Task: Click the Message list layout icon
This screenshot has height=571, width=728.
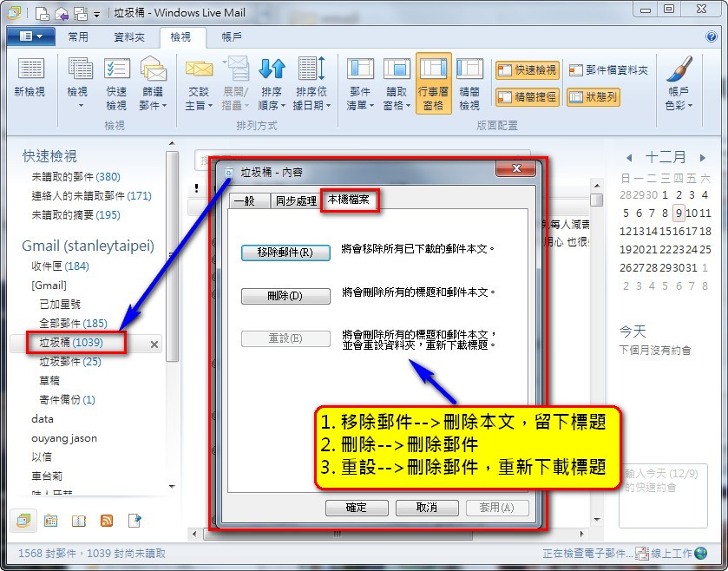Action: [x=360, y=69]
